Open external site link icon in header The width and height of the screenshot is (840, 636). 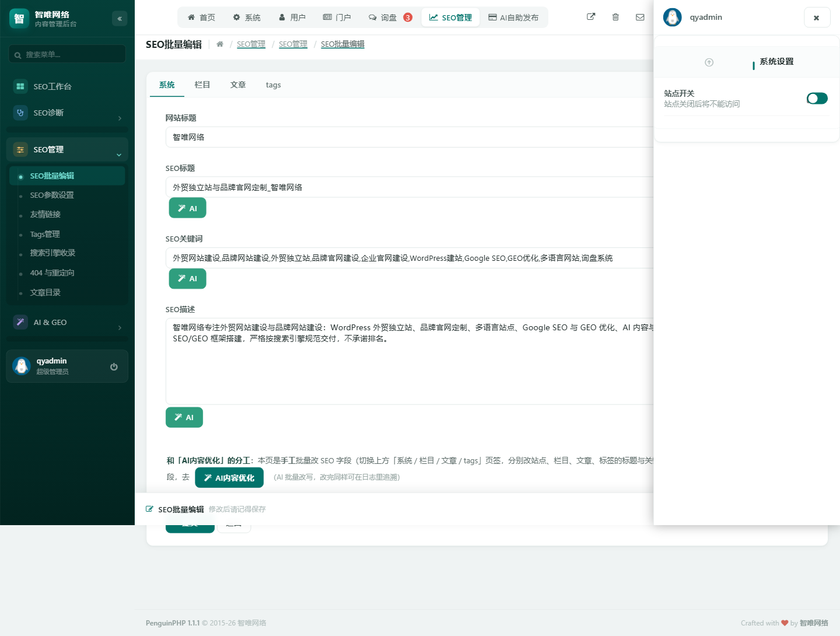coord(591,17)
